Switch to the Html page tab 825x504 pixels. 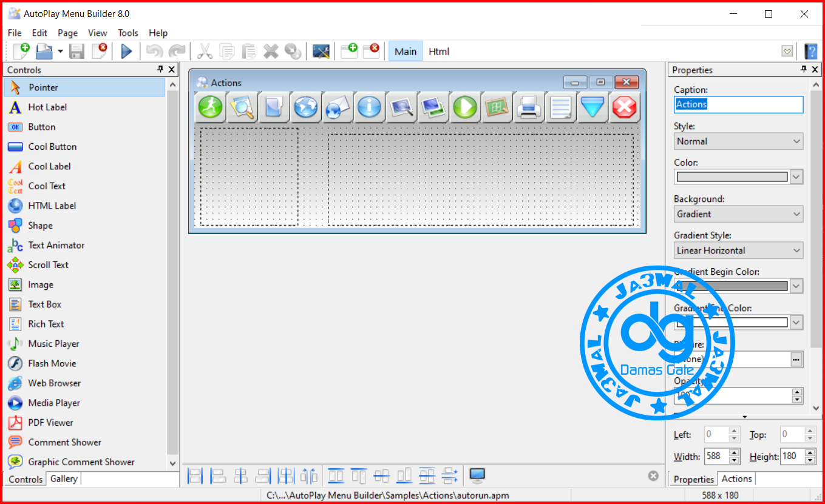point(439,52)
